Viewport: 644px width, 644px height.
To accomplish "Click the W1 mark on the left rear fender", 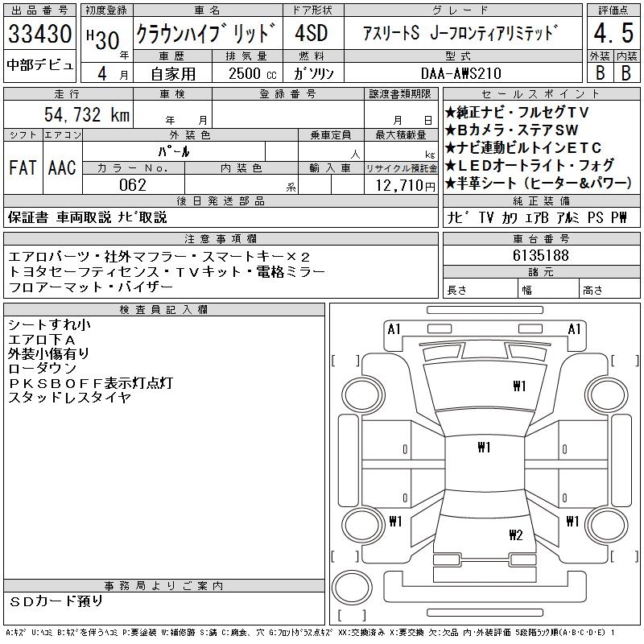I will (395, 521).
